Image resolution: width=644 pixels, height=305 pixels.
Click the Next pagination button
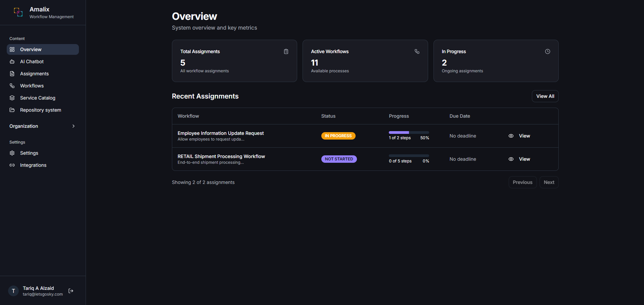click(x=549, y=182)
